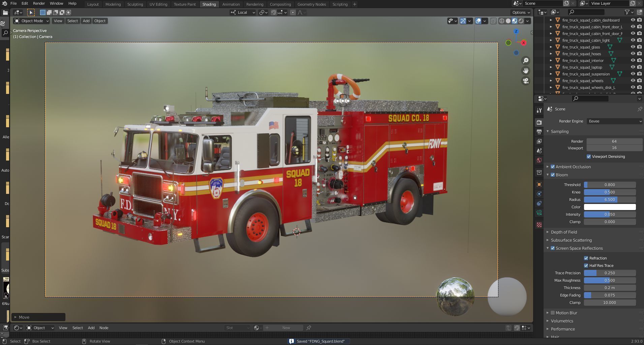Toggle camera view icon in viewport

[x=525, y=81]
